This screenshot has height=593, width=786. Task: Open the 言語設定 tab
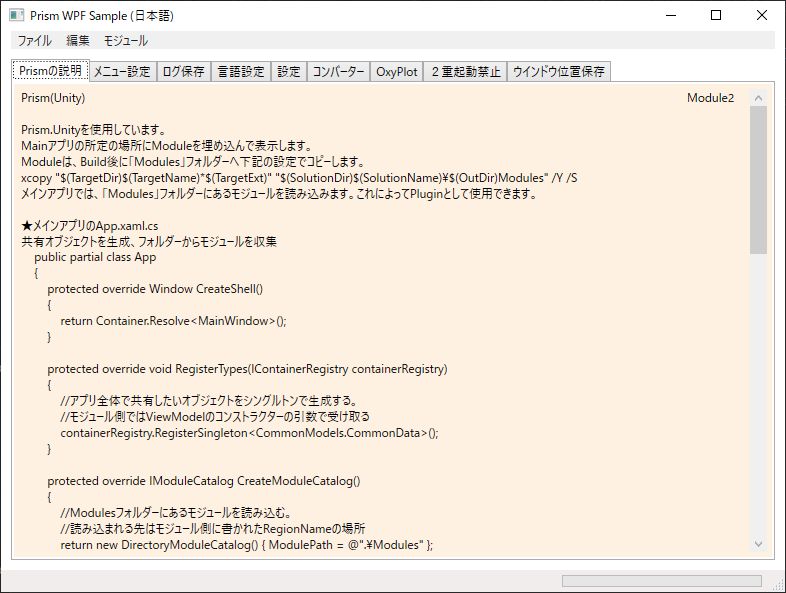click(x=241, y=72)
